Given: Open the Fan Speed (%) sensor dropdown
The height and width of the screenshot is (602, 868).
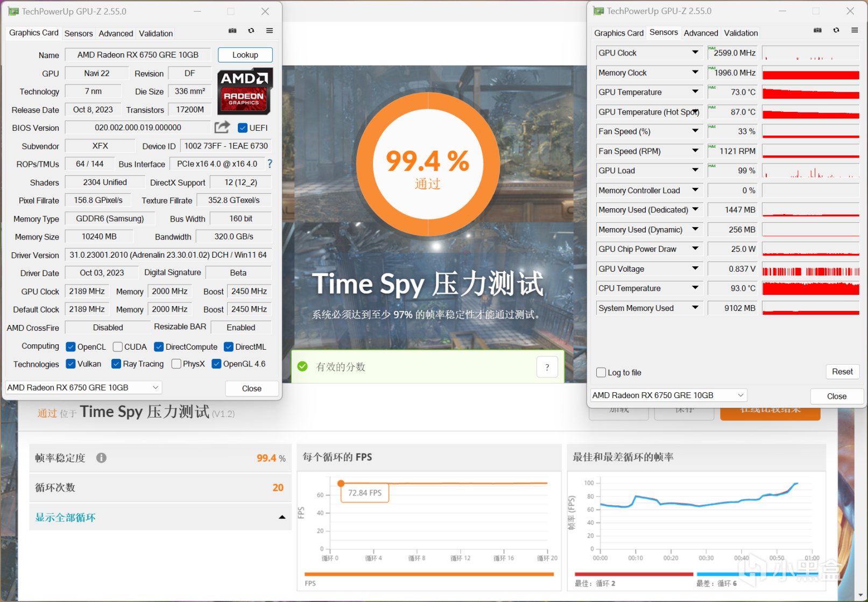Looking at the screenshot, I should pos(695,131).
